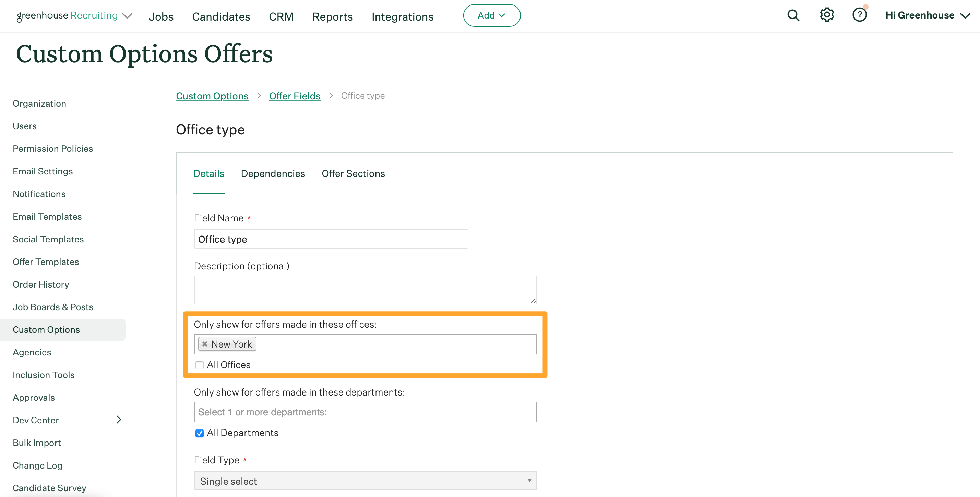Remove the New York office tag
Viewport: 980px width, 497px height.
pos(205,344)
